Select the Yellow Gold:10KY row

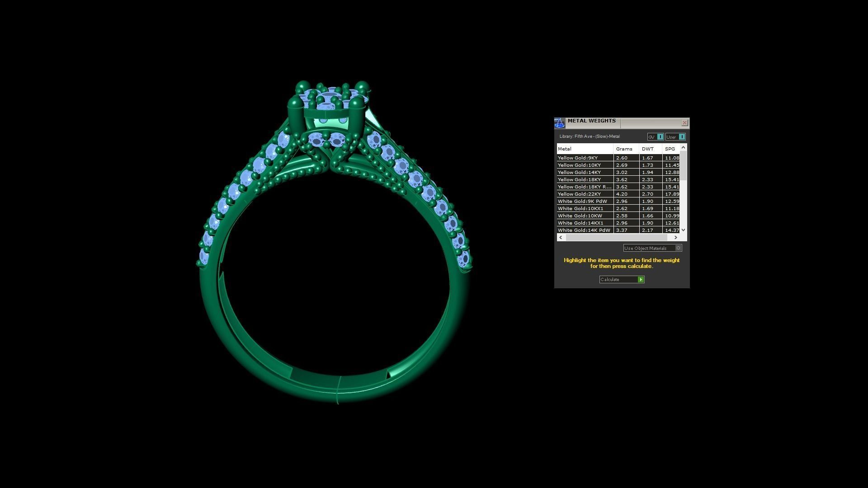(x=618, y=165)
